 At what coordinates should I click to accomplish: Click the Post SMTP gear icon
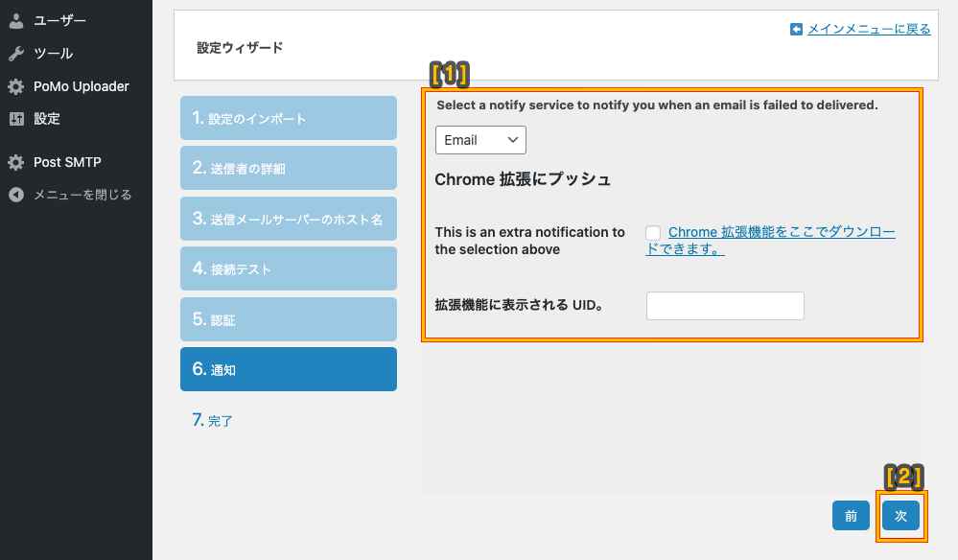pos(16,162)
